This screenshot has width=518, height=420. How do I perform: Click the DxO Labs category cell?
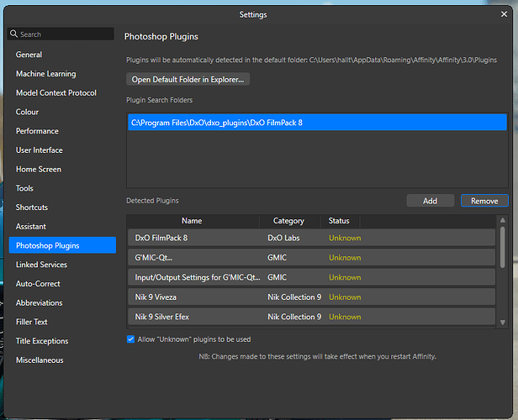coord(283,238)
